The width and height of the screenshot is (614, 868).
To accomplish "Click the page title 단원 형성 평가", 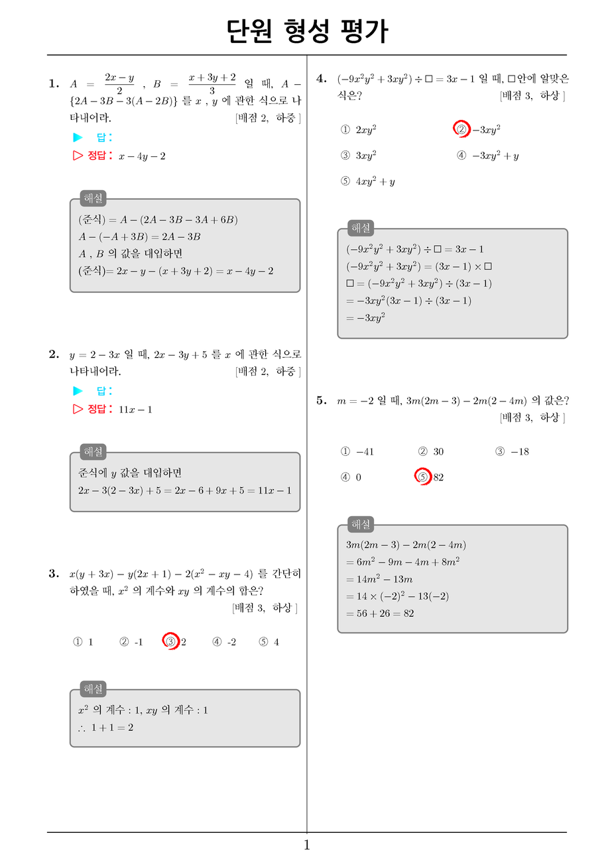I will point(307,31).
